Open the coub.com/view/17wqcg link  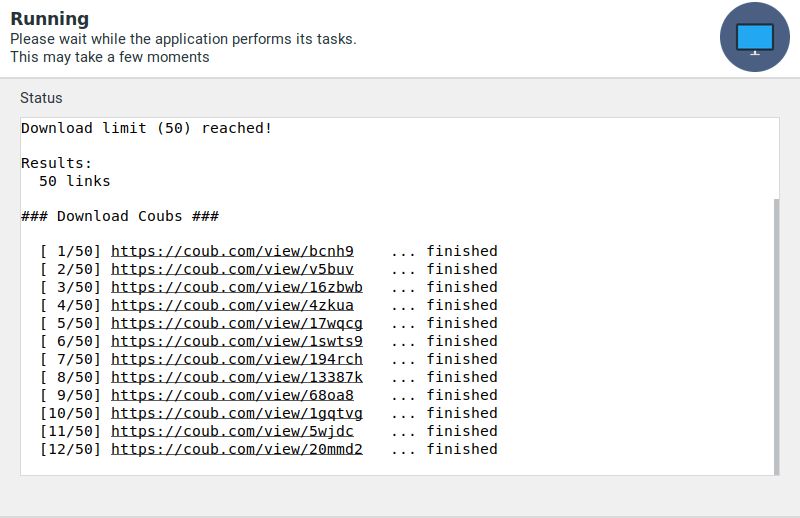(x=236, y=323)
